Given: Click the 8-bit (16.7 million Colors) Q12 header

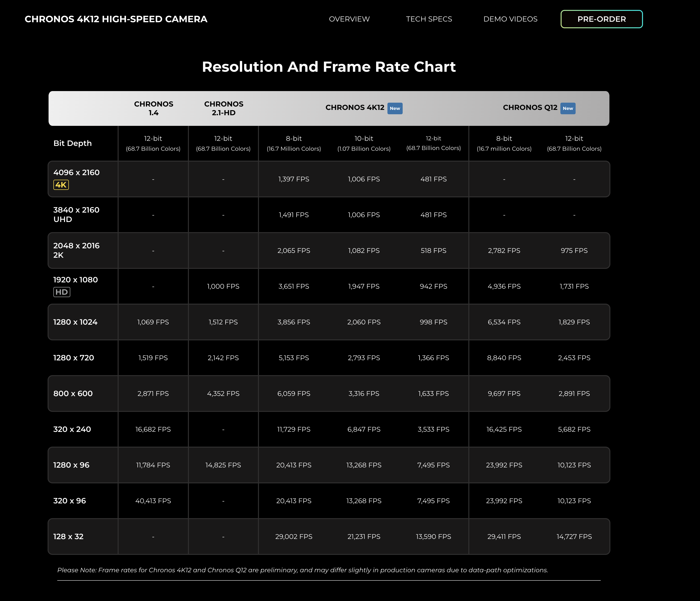Looking at the screenshot, I should point(504,143).
